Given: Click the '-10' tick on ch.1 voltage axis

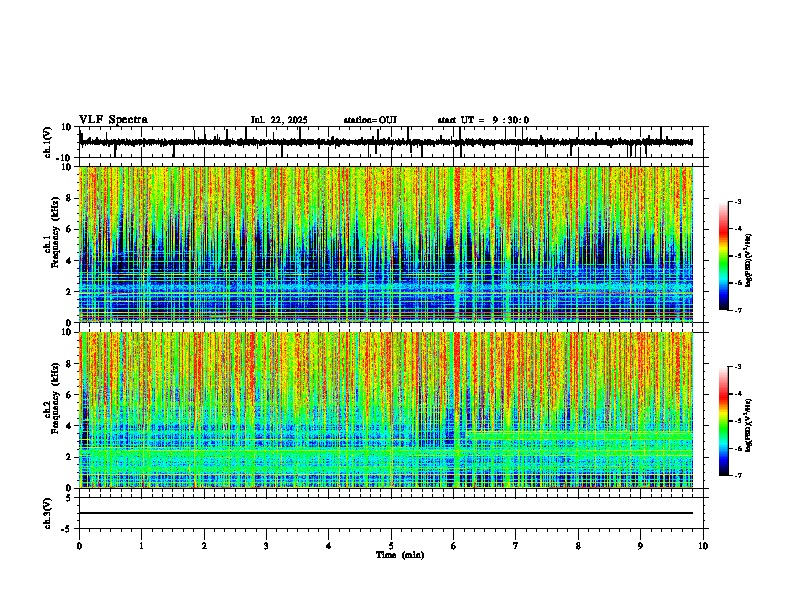Looking at the screenshot, I should 64,158.
